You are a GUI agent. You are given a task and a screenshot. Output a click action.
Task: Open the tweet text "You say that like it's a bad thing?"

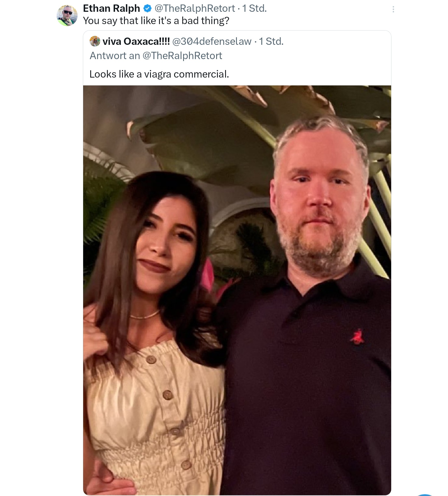(156, 21)
